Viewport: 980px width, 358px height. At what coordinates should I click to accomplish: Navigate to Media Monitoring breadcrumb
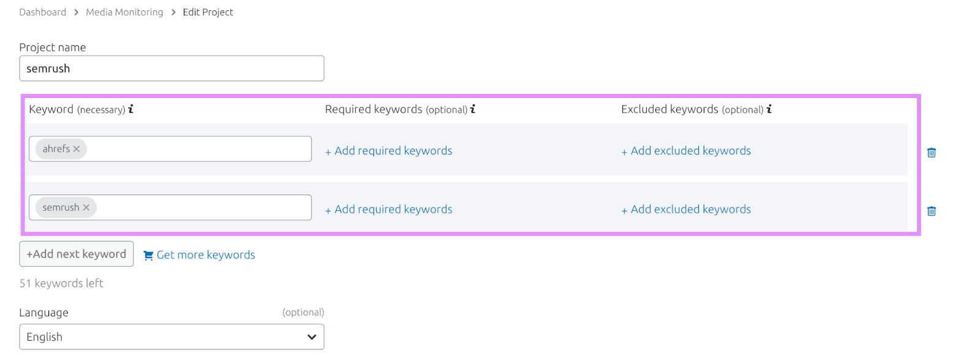(124, 12)
